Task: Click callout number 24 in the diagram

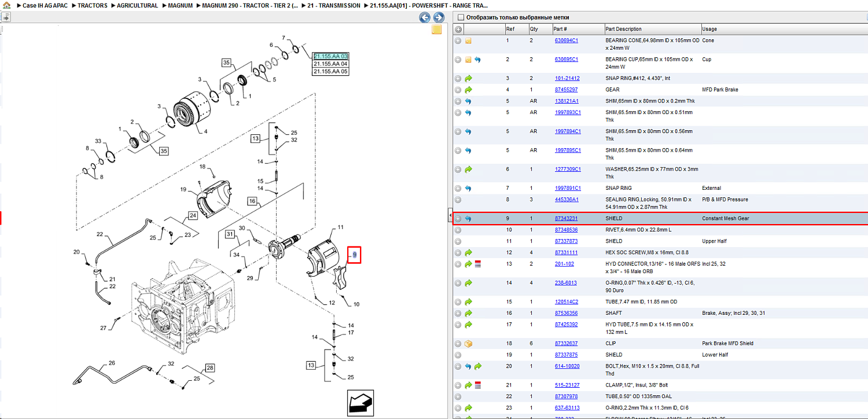Action: (x=193, y=216)
